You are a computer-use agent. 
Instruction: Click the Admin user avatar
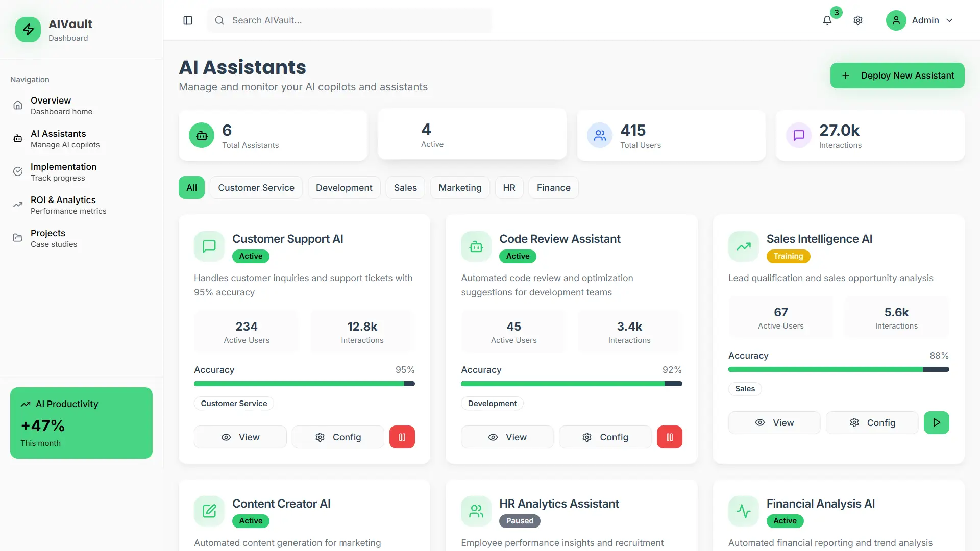click(896, 20)
